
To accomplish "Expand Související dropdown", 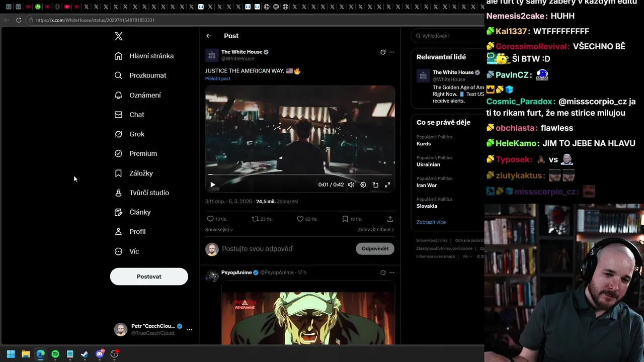I will (x=219, y=230).
